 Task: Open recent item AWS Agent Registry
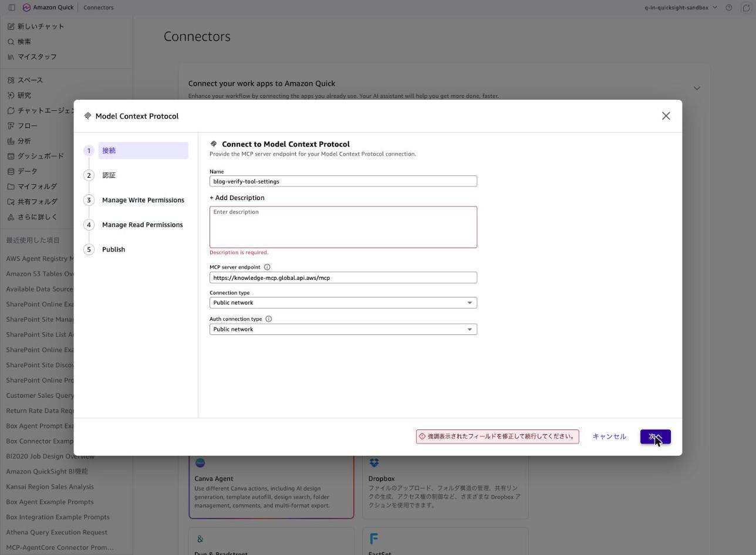point(40,259)
